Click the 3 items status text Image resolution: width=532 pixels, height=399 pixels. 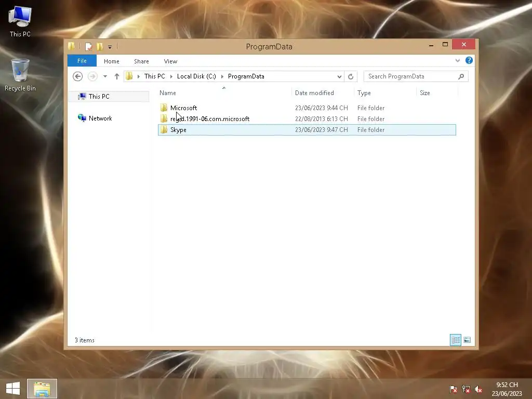pyautogui.click(x=85, y=340)
